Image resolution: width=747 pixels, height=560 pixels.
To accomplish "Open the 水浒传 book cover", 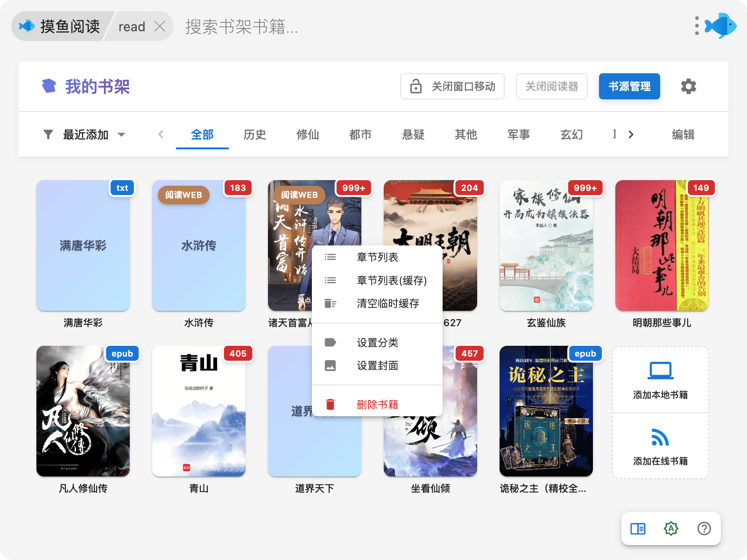I will coord(199,245).
